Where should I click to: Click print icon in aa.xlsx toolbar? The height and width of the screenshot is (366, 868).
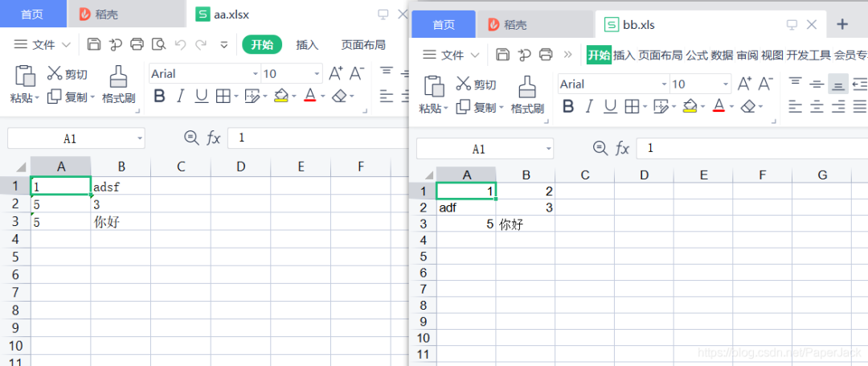click(137, 44)
